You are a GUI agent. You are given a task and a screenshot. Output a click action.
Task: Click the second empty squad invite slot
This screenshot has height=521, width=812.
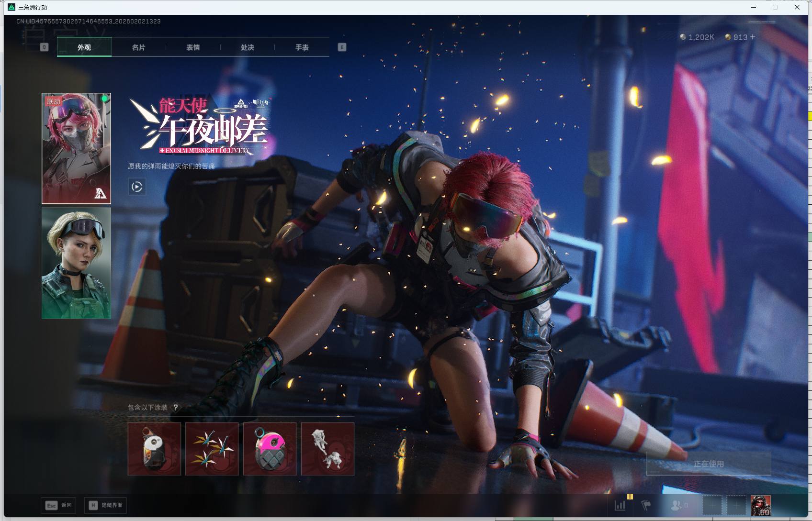pos(736,505)
